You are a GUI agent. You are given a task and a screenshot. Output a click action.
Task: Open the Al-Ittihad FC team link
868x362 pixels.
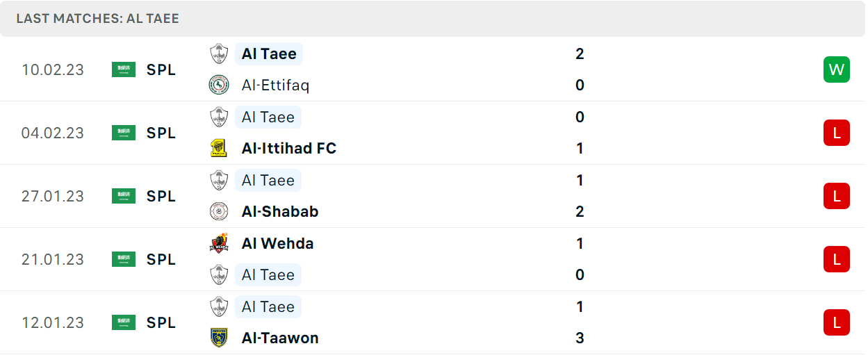coord(289,148)
